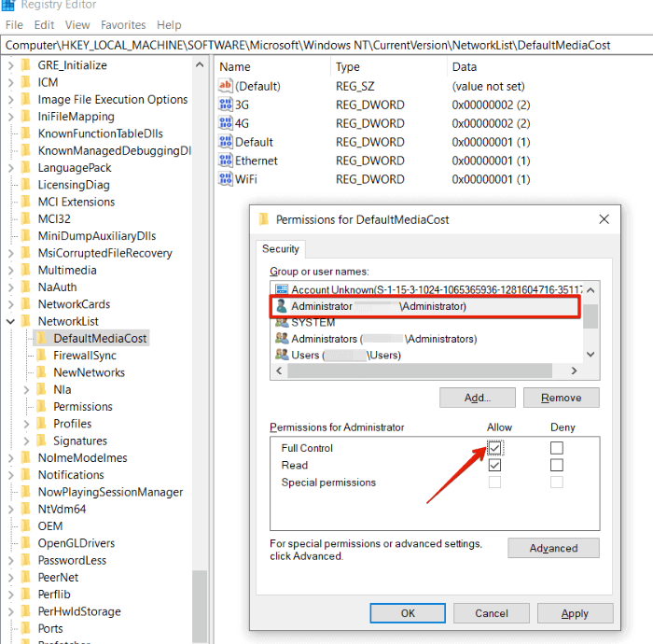Expand the Nla subkey
This screenshot has height=644, width=653.
(26, 389)
